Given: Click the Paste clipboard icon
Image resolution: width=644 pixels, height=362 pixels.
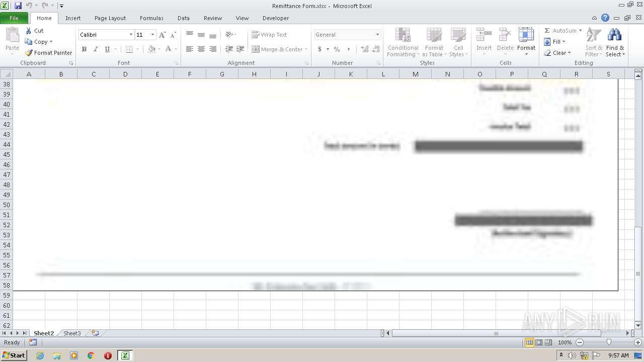Looking at the screenshot, I should pyautogui.click(x=12, y=35).
